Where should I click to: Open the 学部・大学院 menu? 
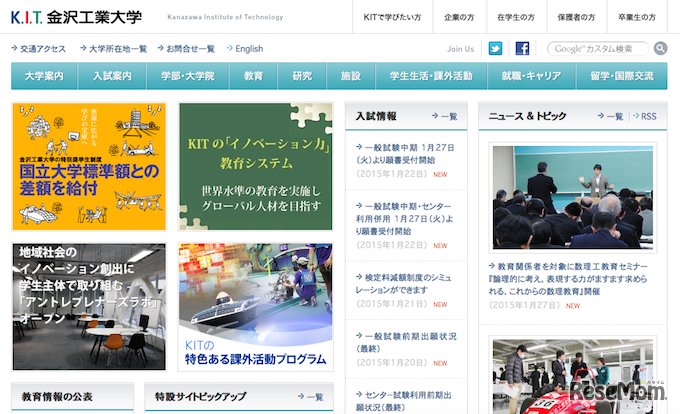pyautogui.click(x=188, y=76)
